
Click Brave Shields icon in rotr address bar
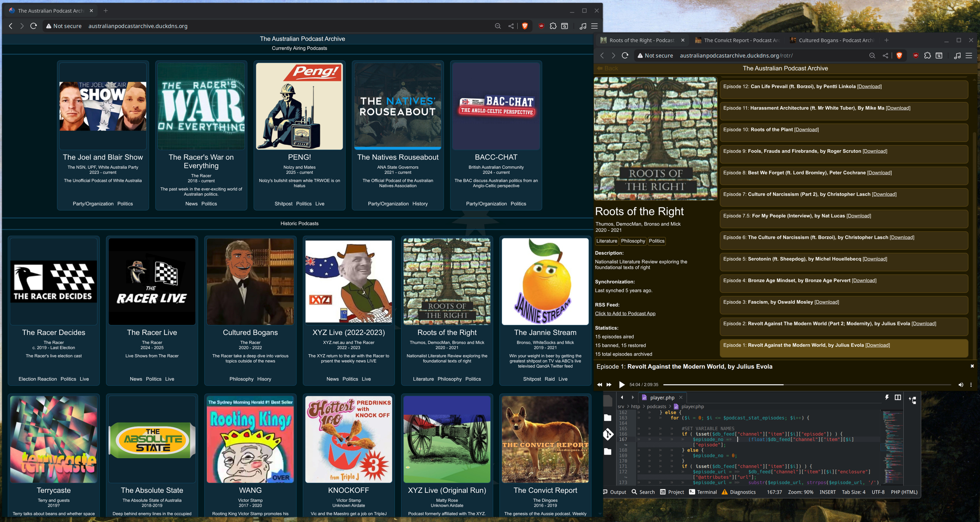click(x=899, y=55)
